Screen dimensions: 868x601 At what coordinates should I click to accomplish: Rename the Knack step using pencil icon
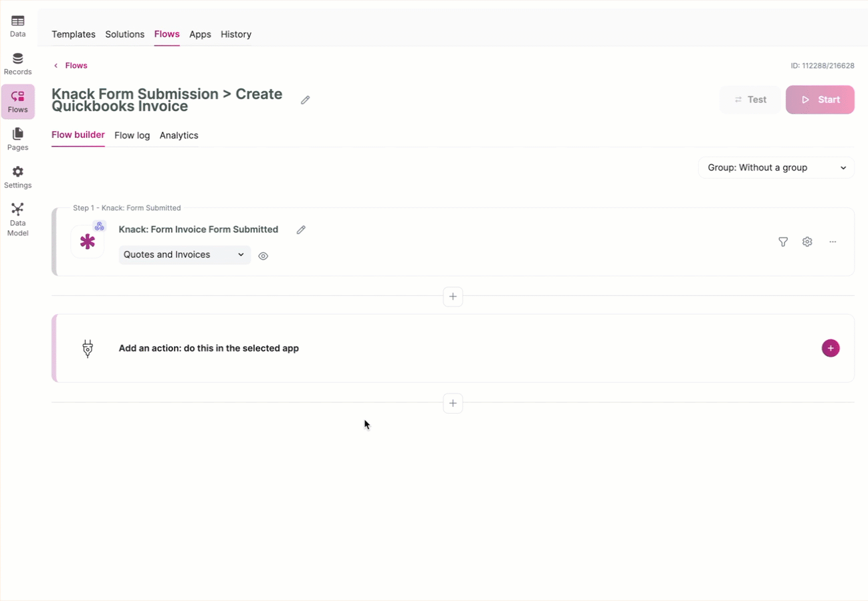pos(301,230)
